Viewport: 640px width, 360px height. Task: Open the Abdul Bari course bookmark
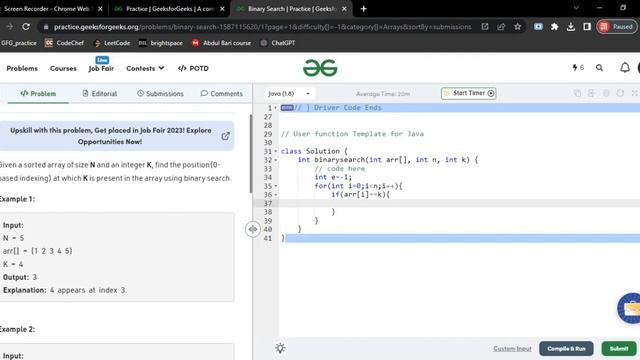click(221, 43)
